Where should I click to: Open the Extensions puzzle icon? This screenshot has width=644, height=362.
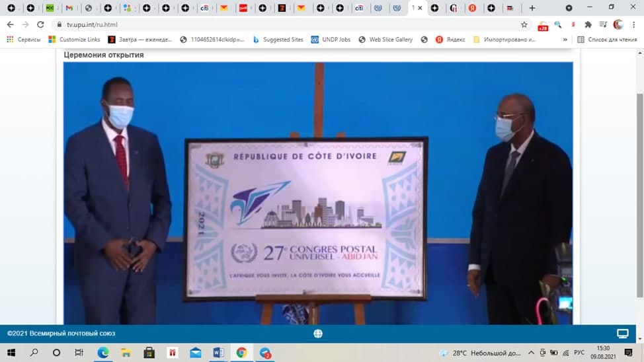tap(588, 24)
